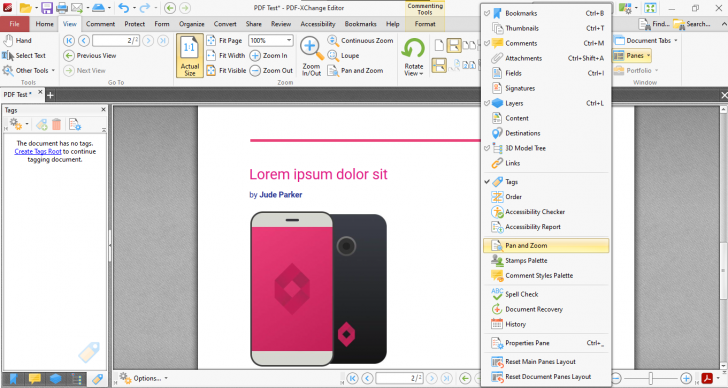Click the Create Tags Root link

click(38, 151)
